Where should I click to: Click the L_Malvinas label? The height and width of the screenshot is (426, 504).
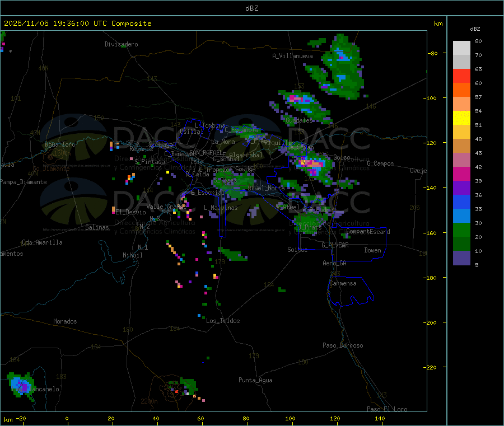(x=221, y=208)
